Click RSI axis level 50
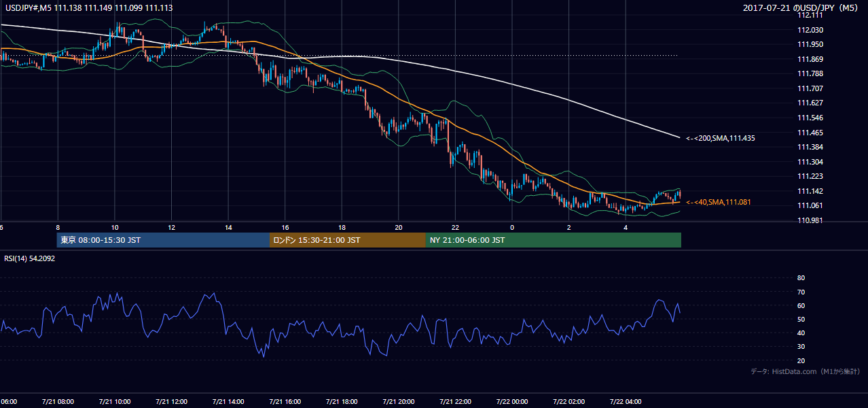Screen dimensions: 868x408 [x=801, y=319]
